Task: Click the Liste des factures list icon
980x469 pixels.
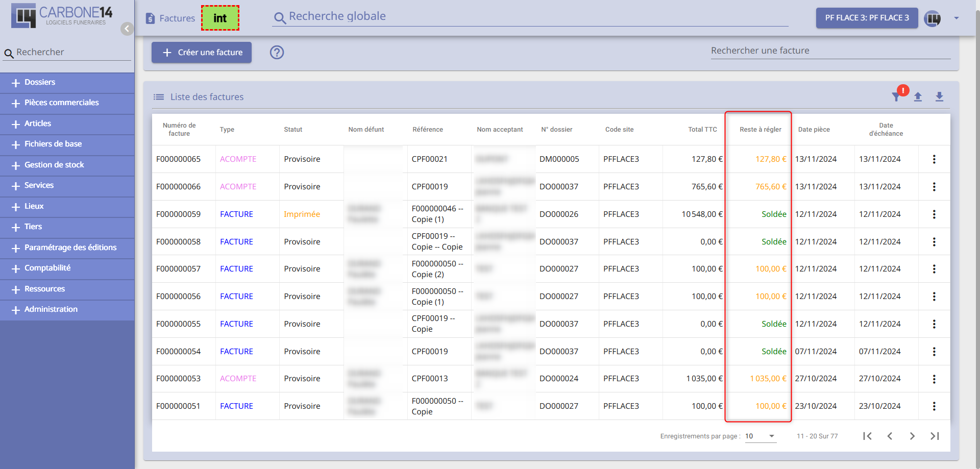Action: click(x=159, y=97)
